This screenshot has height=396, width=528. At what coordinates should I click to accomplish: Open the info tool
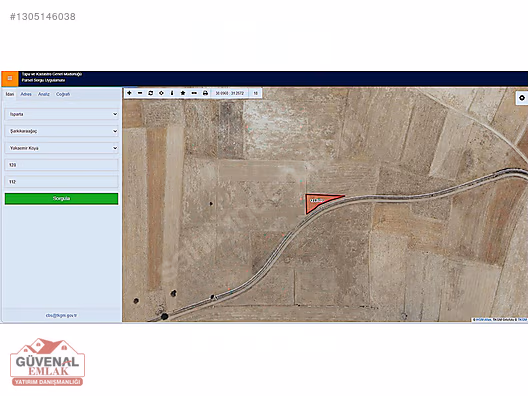172,93
